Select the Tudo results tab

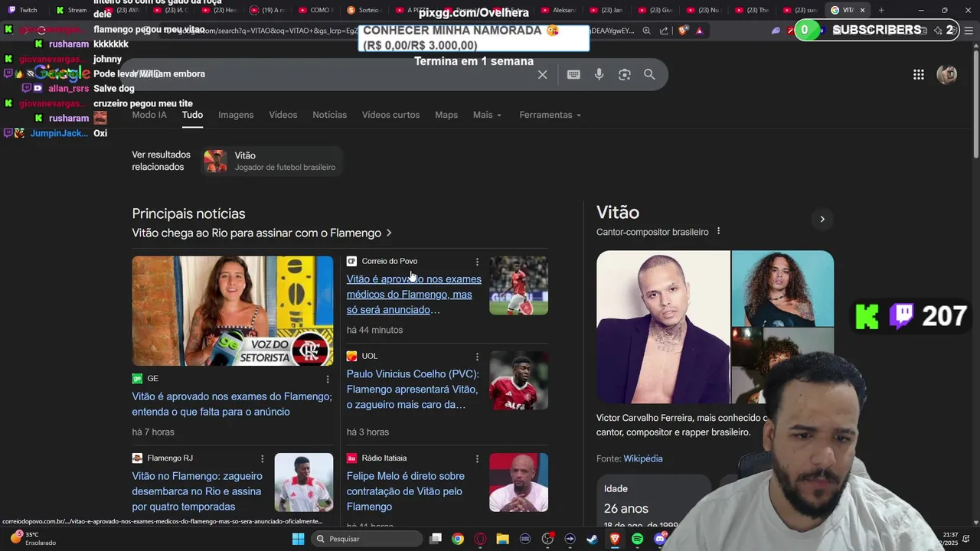[192, 115]
